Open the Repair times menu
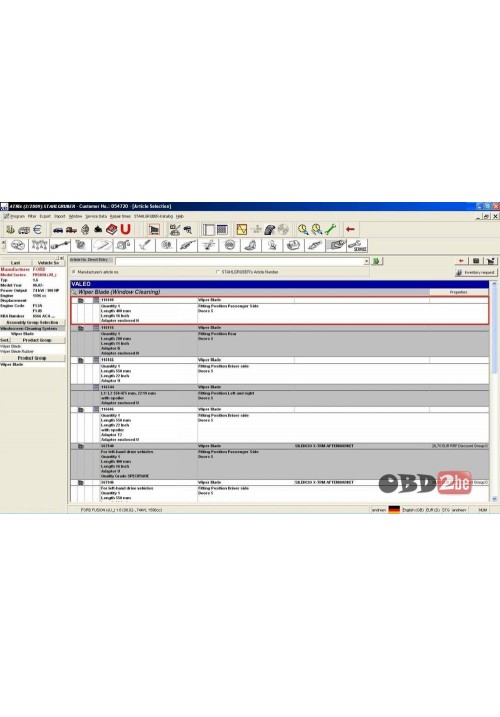500x717 pixels. pos(120,216)
